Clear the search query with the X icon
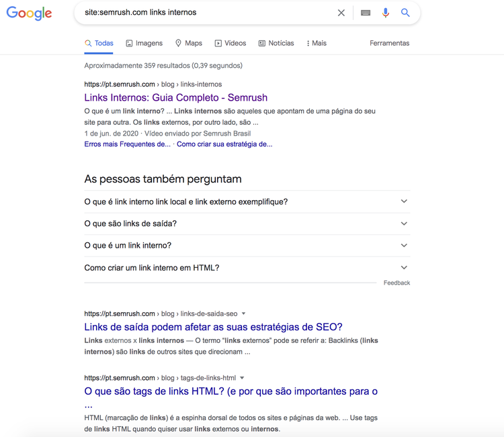The image size is (504, 437). coord(341,13)
